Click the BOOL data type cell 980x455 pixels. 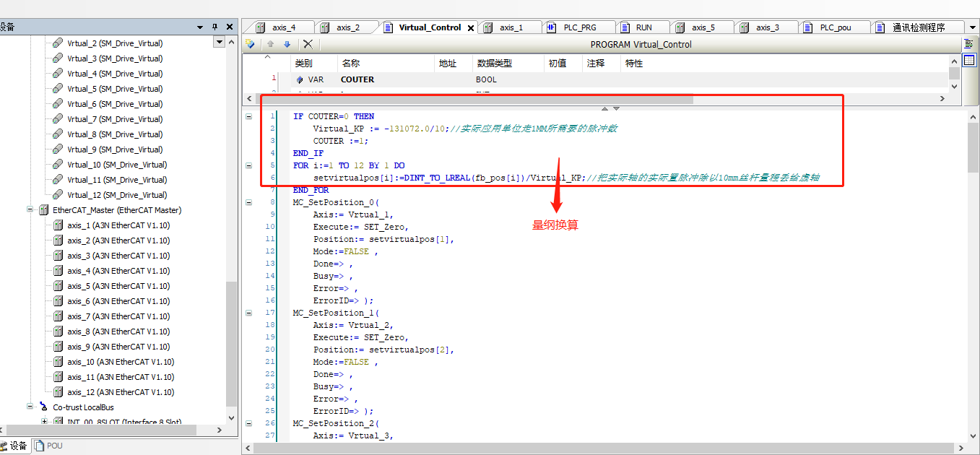pos(508,79)
